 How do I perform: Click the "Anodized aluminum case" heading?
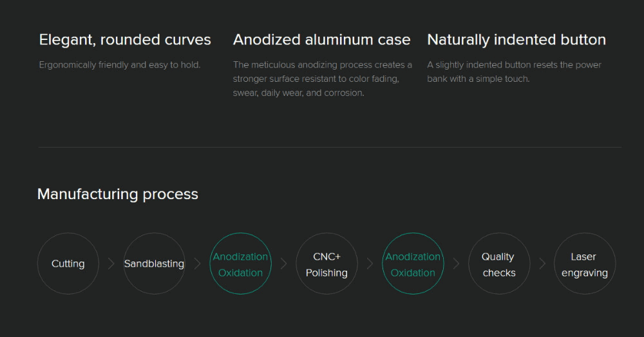[321, 40]
